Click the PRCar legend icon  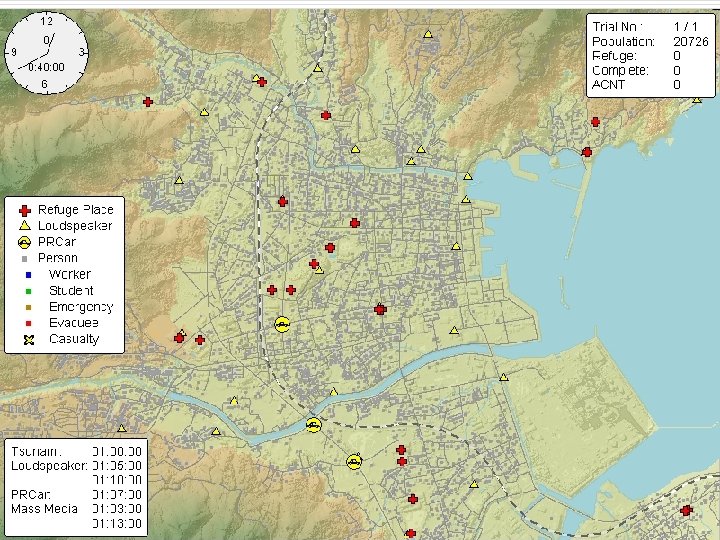point(24,242)
